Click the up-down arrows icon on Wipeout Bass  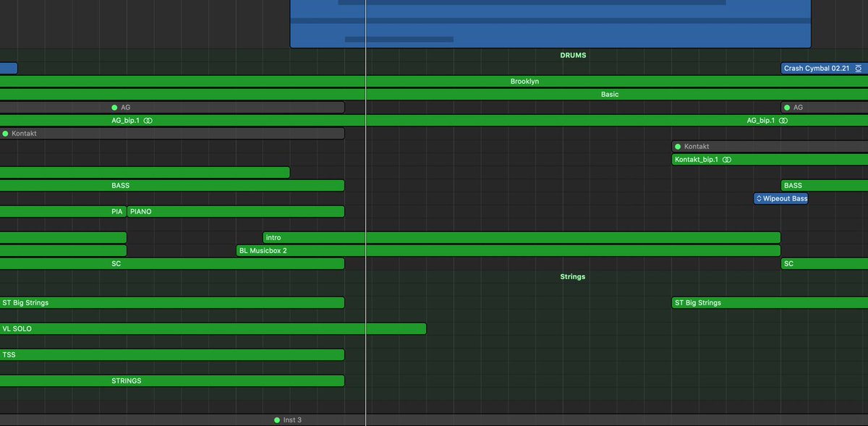[759, 199]
